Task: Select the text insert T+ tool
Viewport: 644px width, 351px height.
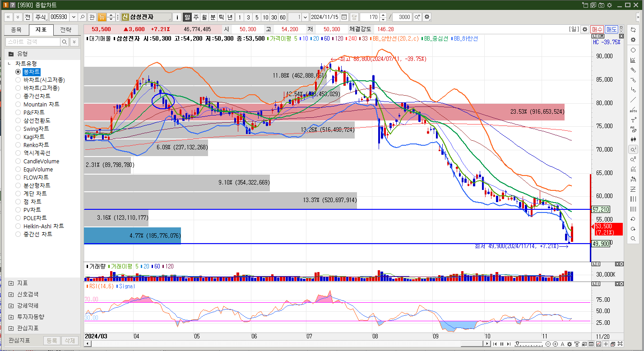Action: (633, 120)
